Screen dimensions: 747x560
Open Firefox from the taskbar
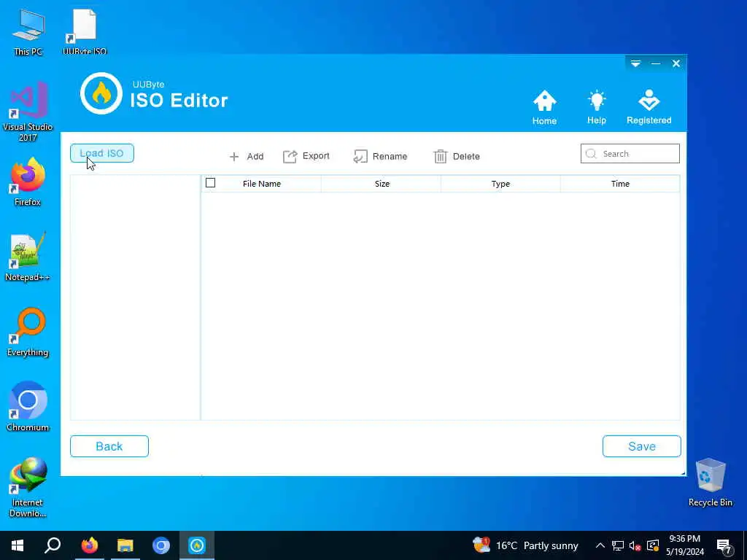tap(89, 545)
